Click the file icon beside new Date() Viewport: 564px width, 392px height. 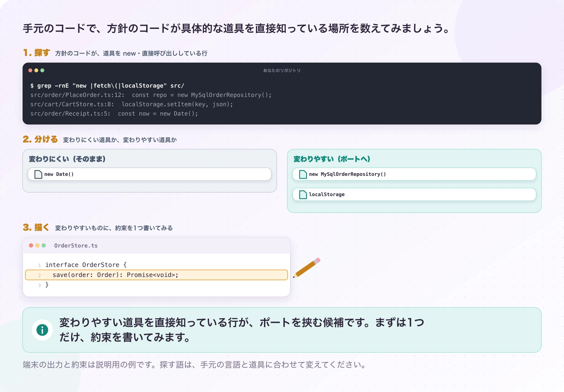[x=38, y=174]
